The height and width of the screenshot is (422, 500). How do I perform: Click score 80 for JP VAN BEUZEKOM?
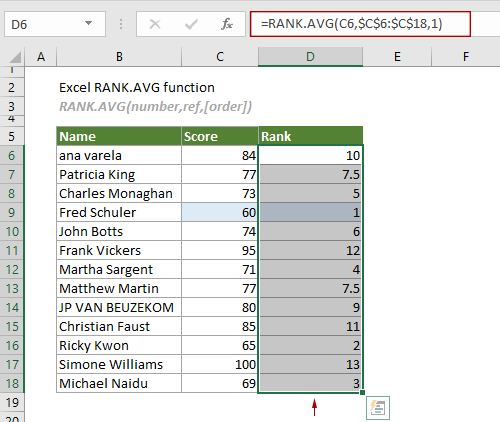coord(220,307)
